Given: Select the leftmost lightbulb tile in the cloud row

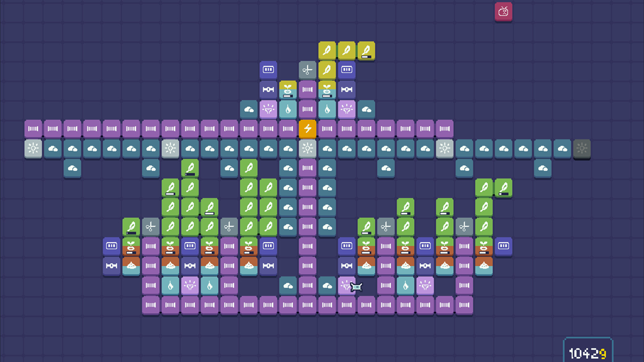Looking at the screenshot, I should (33, 148).
